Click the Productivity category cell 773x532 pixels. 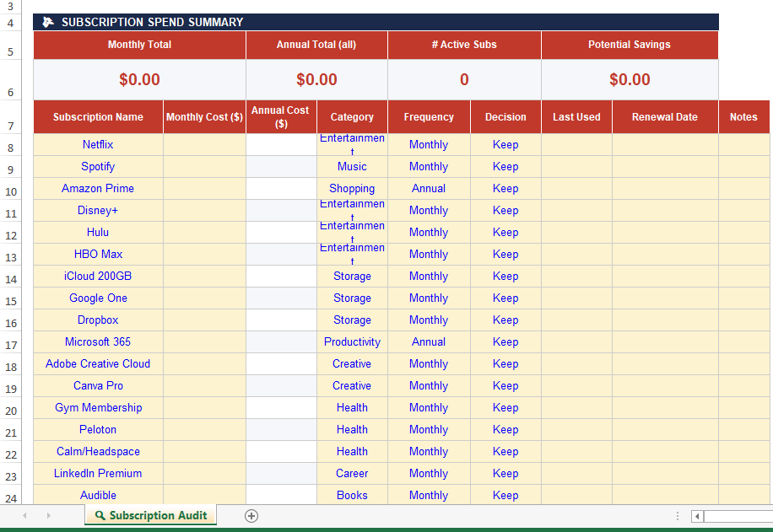point(352,341)
